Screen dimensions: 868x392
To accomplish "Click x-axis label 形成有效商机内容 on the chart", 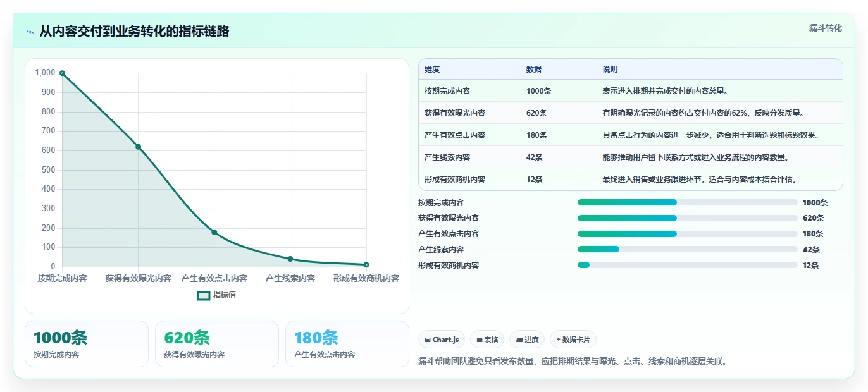I will [366, 278].
